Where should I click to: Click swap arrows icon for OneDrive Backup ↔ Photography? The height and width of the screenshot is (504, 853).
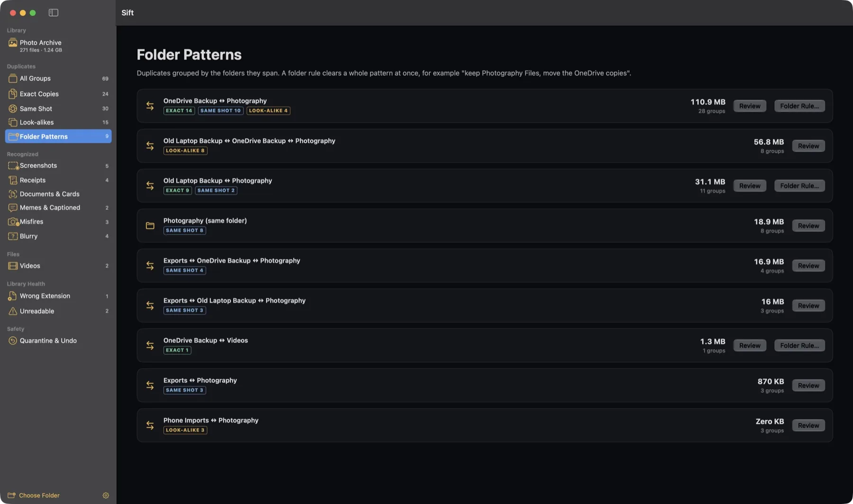coord(150,106)
